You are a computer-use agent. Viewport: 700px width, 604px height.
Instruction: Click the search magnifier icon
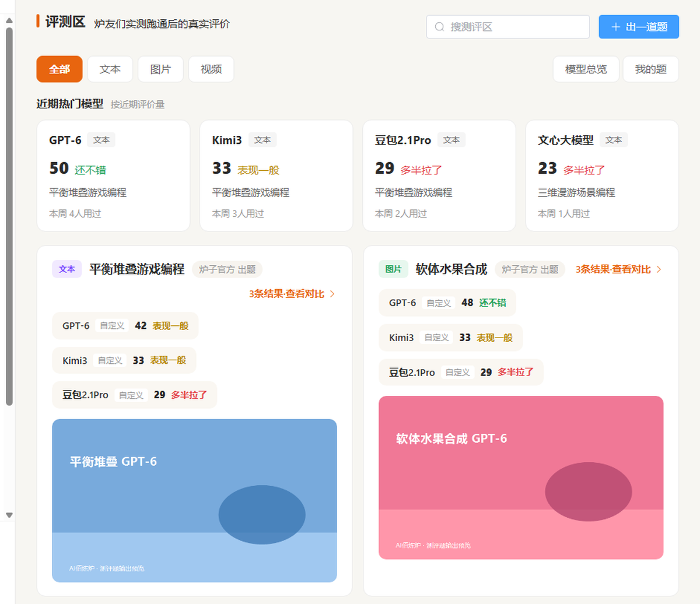(440, 27)
